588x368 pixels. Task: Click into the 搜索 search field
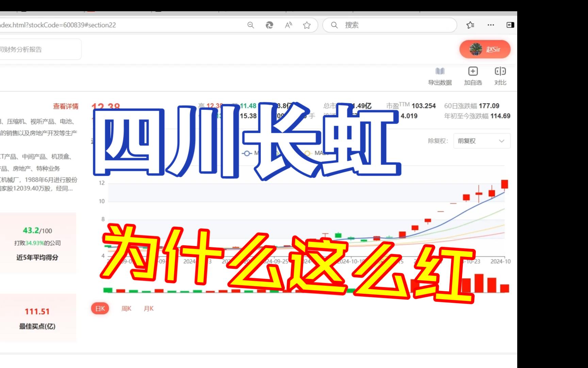tap(390, 25)
